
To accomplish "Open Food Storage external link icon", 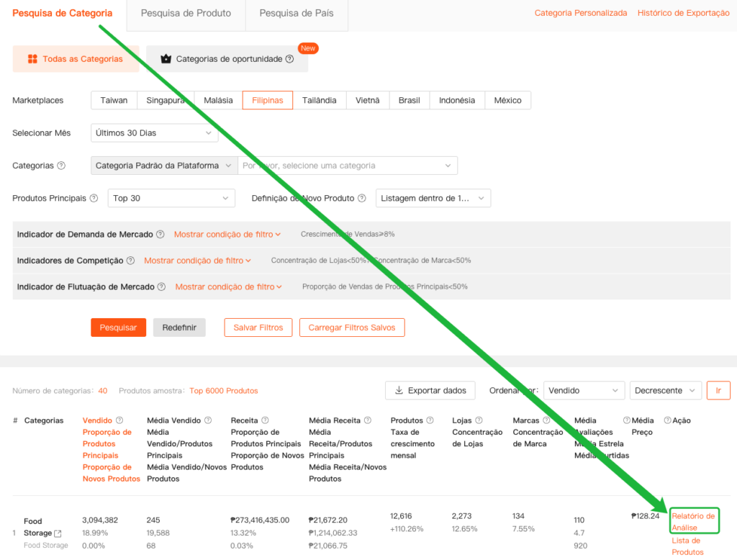I will pyautogui.click(x=58, y=533).
